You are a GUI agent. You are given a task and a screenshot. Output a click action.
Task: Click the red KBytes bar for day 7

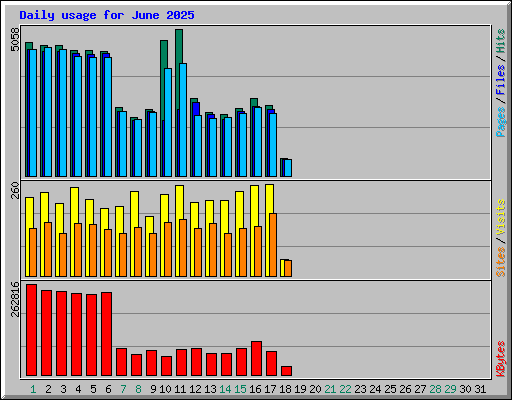[x=122, y=362]
